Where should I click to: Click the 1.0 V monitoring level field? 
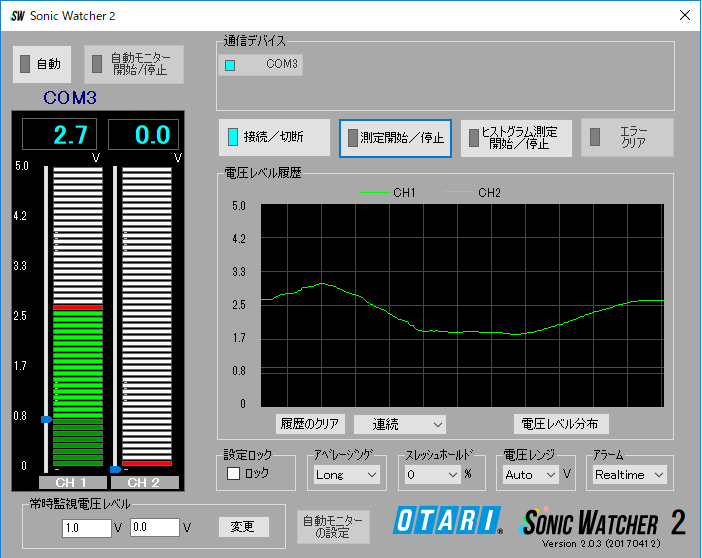(x=86, y=527)
